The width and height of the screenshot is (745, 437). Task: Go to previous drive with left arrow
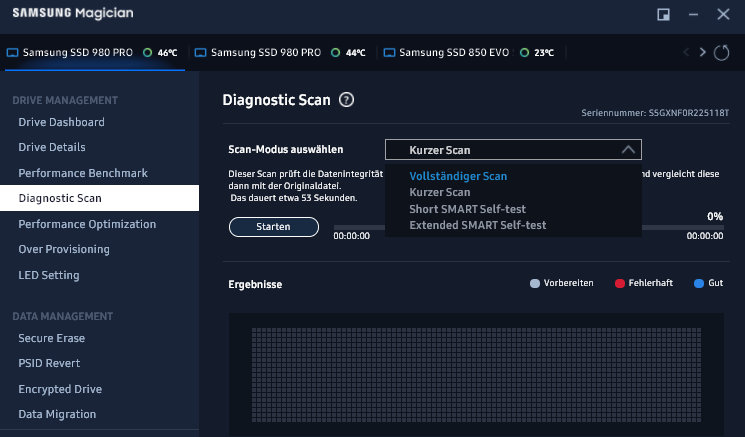(686, 52)
